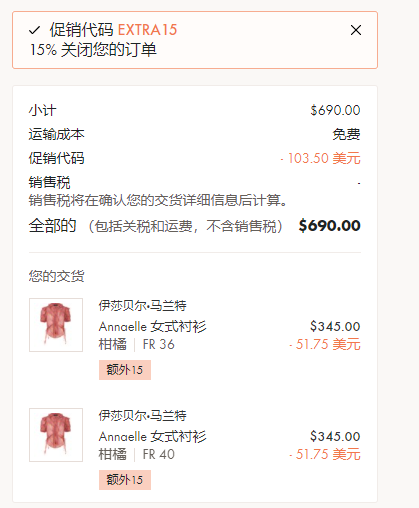
Task: Open Annaelle 女式衬衫 title for FR 40 item
Action: pos(153,436)
